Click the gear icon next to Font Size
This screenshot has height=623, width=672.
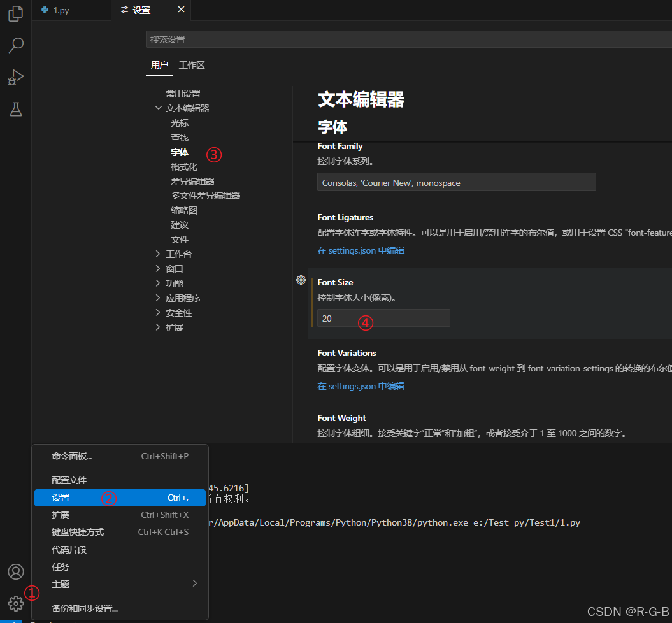(x=301, y=280)
